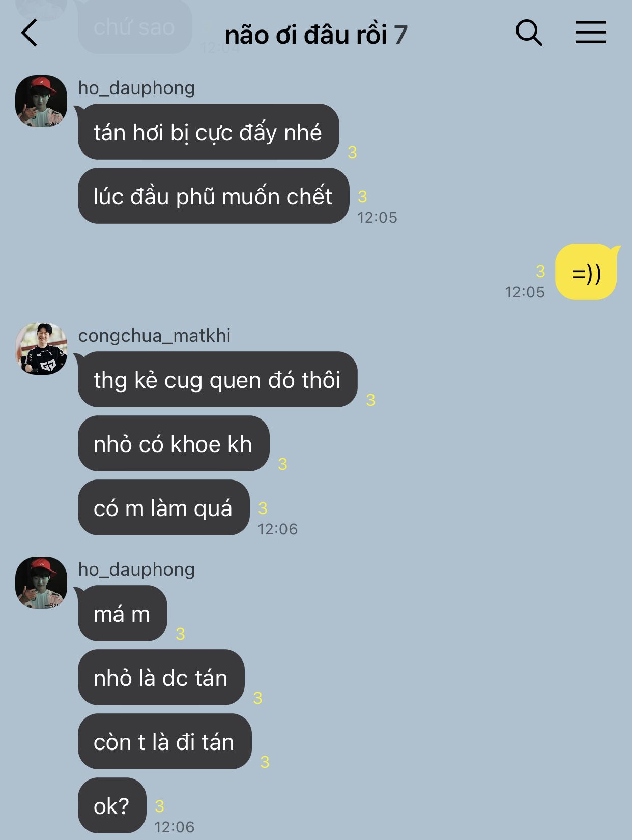This screenshot has height=840, width=632.
Task: Tap message "còn t là đi tán"
Action: 164,741
